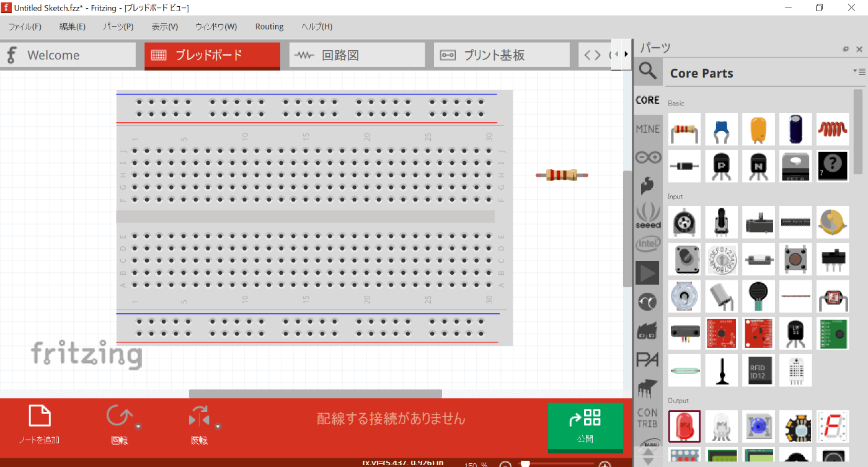
Task: Open the 表示(V) menu
Action: [164, 27]
